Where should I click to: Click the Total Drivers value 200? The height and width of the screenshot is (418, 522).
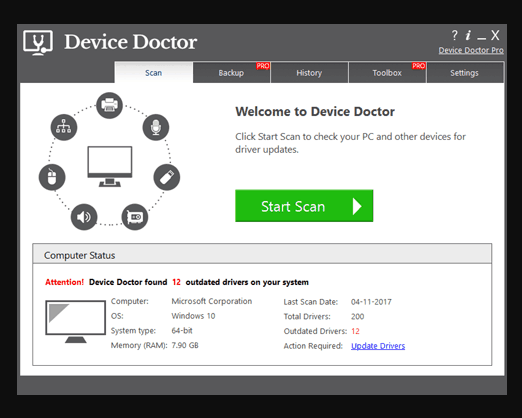358,317
